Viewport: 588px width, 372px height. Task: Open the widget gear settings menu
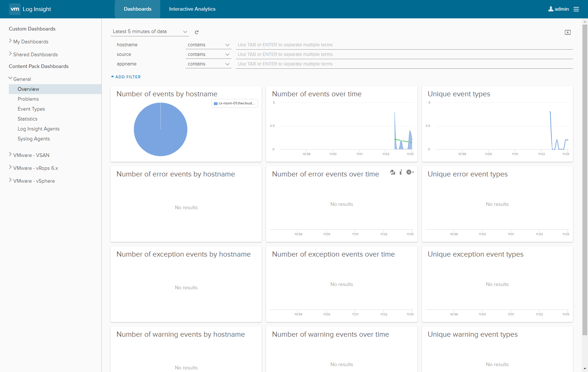(x=409, y=172)
